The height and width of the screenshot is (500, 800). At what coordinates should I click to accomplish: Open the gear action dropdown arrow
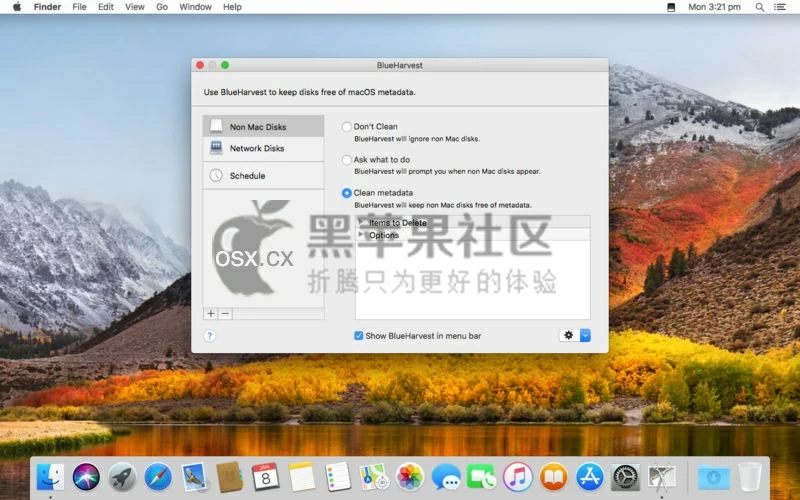[x=585, y=335]
